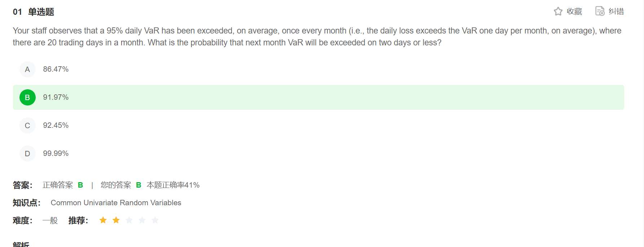Screen dimensions: 644x247
Task: Choose answer text 86.47%
Action: pos(56,69)
